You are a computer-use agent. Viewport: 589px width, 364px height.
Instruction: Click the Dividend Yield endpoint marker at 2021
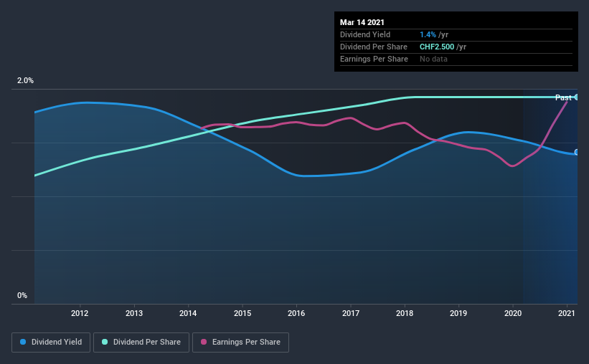coord(577,153)
